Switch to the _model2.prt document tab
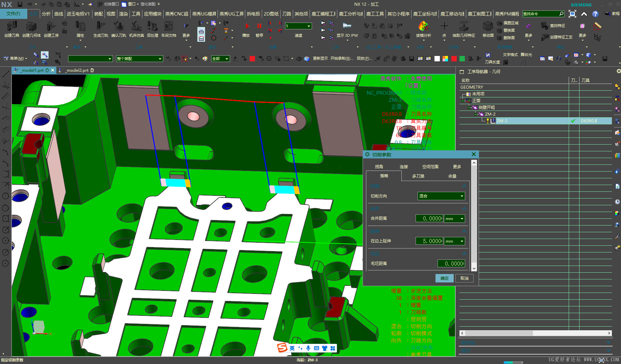This screenshot has width=621, height=364. (77, 70)
